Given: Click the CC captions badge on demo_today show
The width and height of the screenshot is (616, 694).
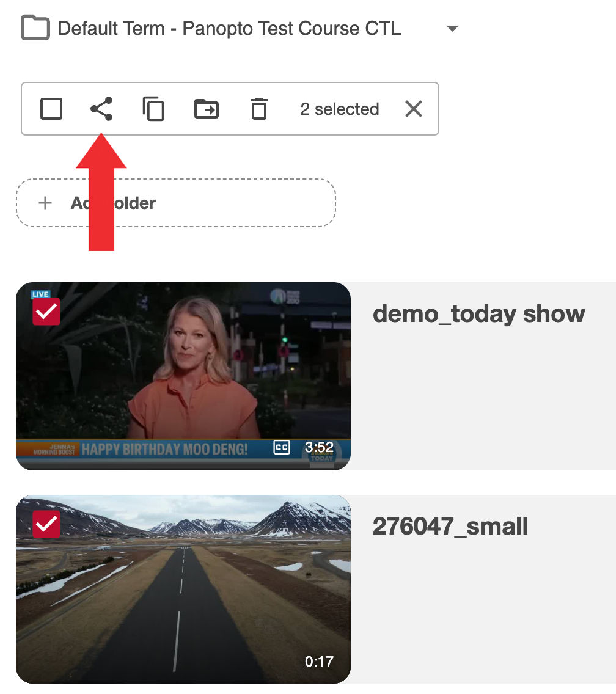Looking at the screenshot, I should (x=282, y=448).
